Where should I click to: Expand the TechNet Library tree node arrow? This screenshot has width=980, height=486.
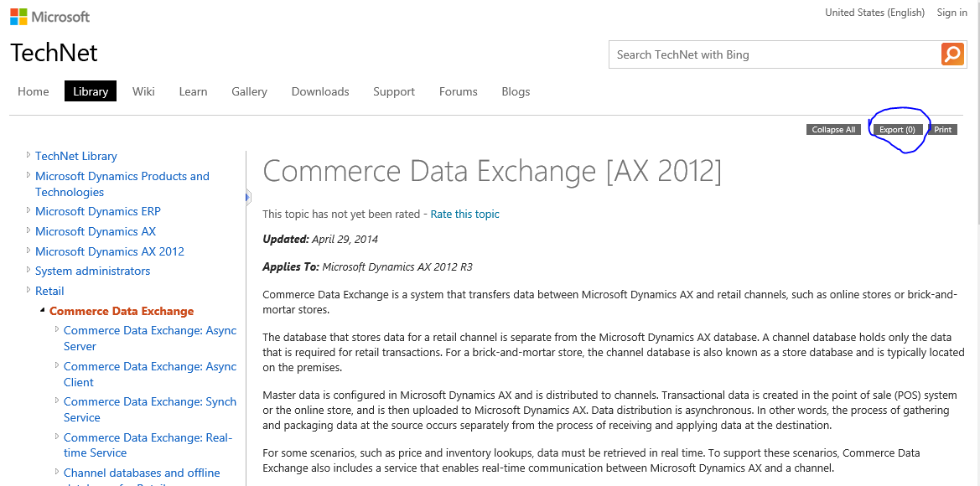[29, 155]
